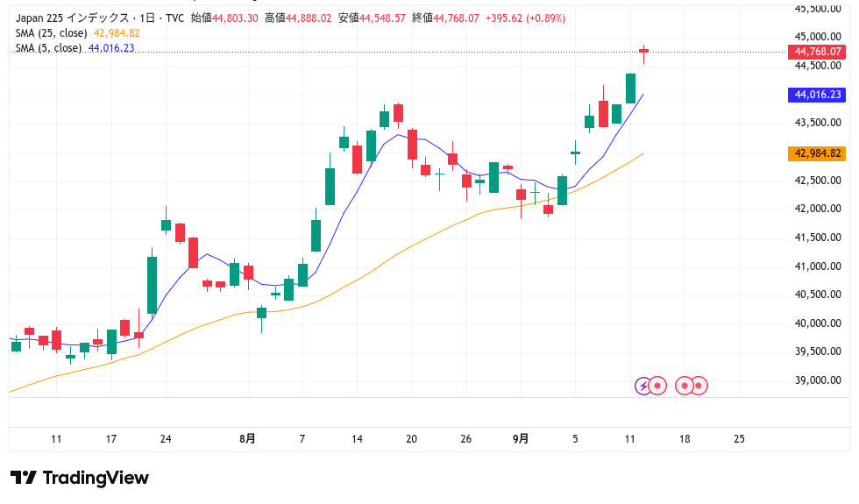
Task: Click the 39,000.00 price scale label
Action: click(818, 380)
